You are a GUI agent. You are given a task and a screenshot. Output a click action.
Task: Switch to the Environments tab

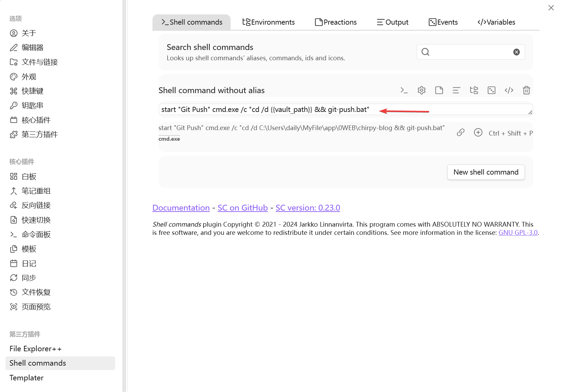268,22
